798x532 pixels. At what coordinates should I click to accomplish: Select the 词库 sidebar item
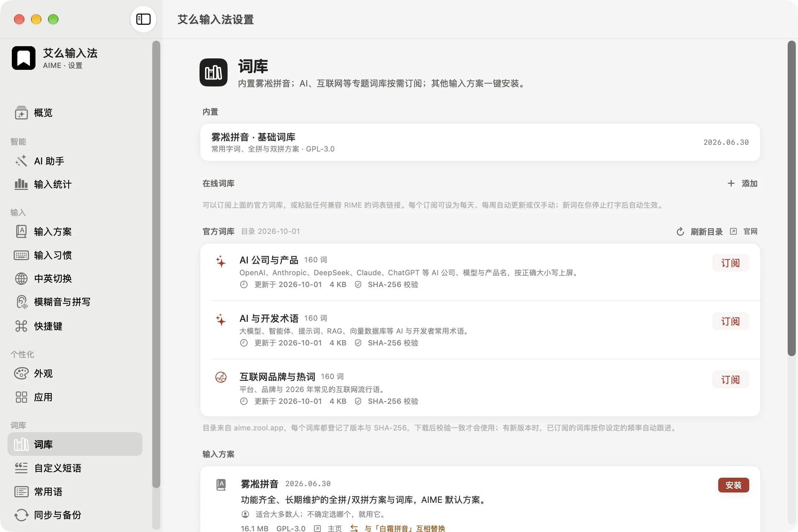coord(75,444)
